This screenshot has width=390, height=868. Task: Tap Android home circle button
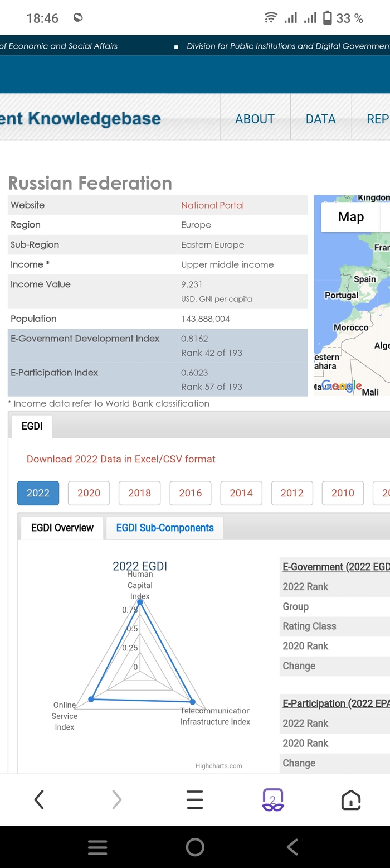(x=195, y=847)
